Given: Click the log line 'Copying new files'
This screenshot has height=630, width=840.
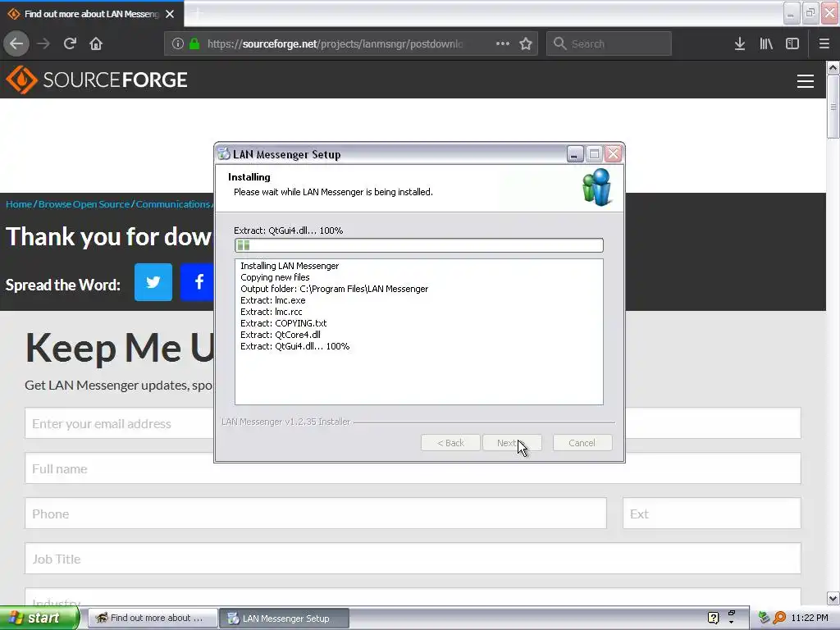Looking at the screenshot, I should 275,277.
